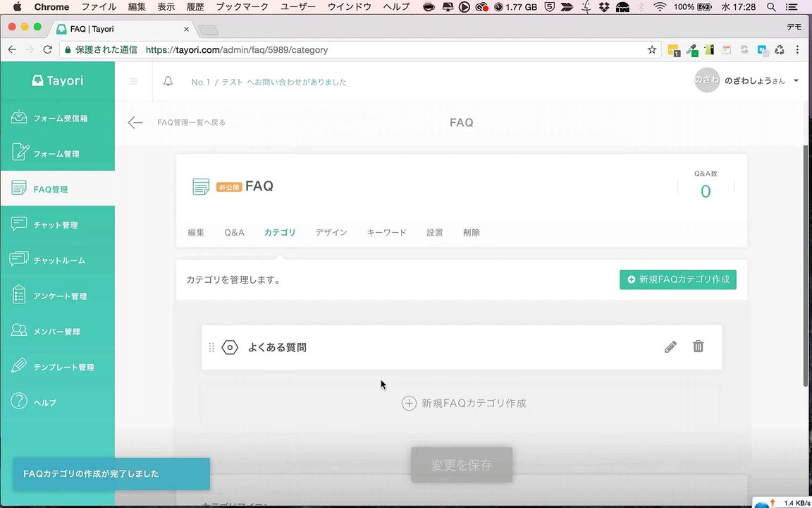The width and height of the screenshot is (812, 508).
Task: Edit よくある質問 with the pencil icon
Action: [670, 347]
